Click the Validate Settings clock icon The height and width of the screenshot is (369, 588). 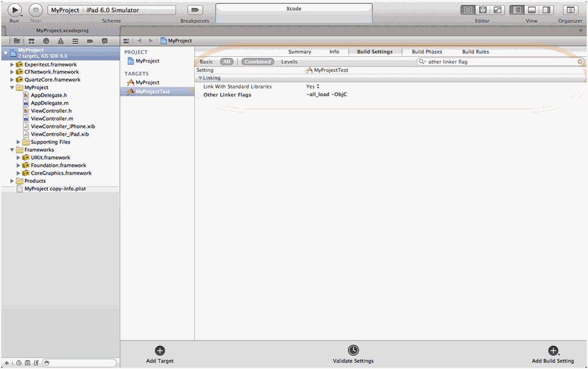click(x=353, y=350)
